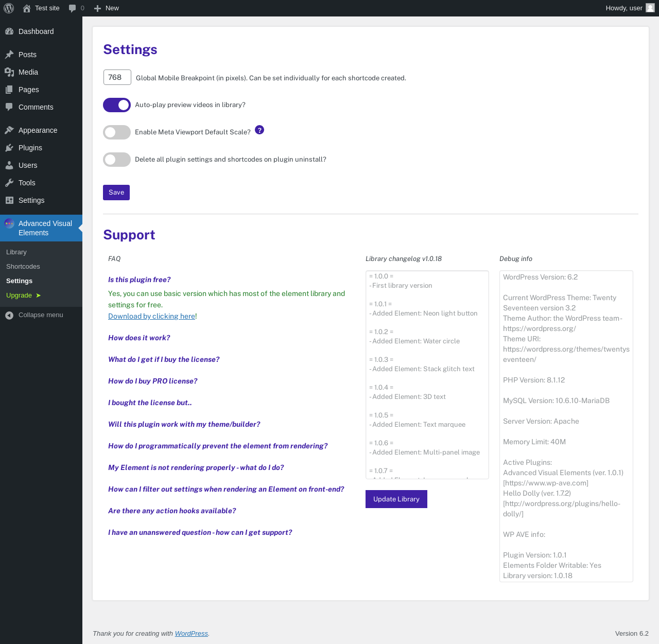The image size is (659, 644).
Task: Click the 'Download by clicking here' link
Action: 152,316
